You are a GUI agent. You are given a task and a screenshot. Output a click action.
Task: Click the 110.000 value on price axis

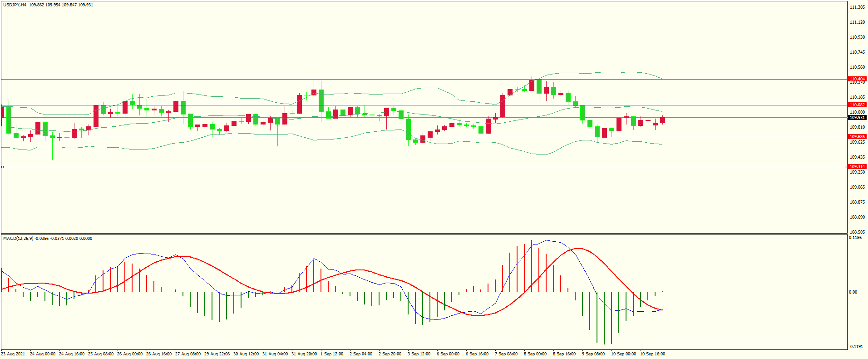click(857, 112)
